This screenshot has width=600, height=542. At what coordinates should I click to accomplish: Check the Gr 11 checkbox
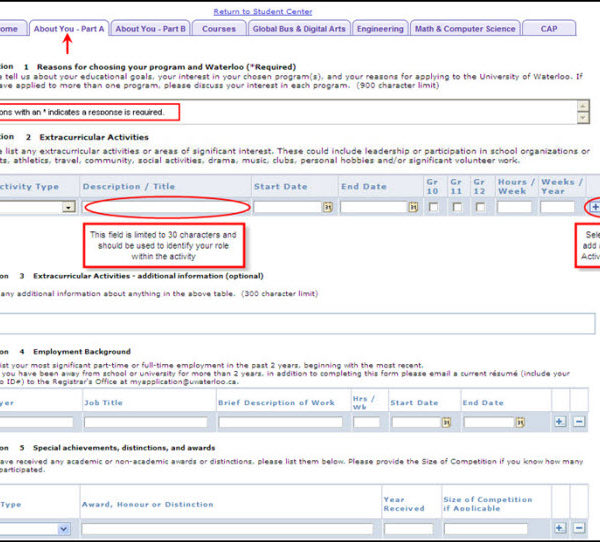tap(457, 207)
